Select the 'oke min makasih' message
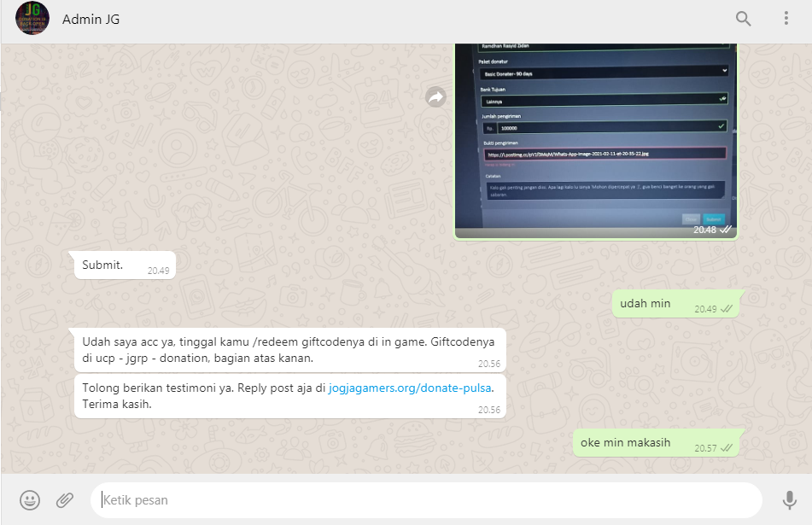The width and height of the screenshot is (812, 525). coord(657,443)
